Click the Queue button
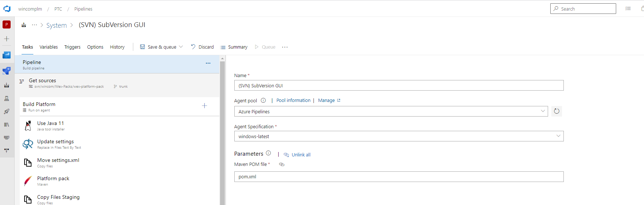This screenshot has width=644, height=205. tap(265, 47)
